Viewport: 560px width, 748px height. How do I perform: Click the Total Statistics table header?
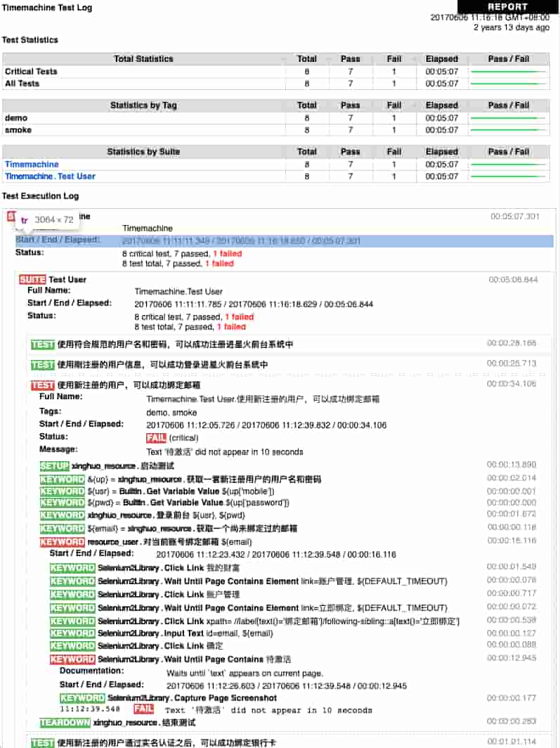point(143,58)
